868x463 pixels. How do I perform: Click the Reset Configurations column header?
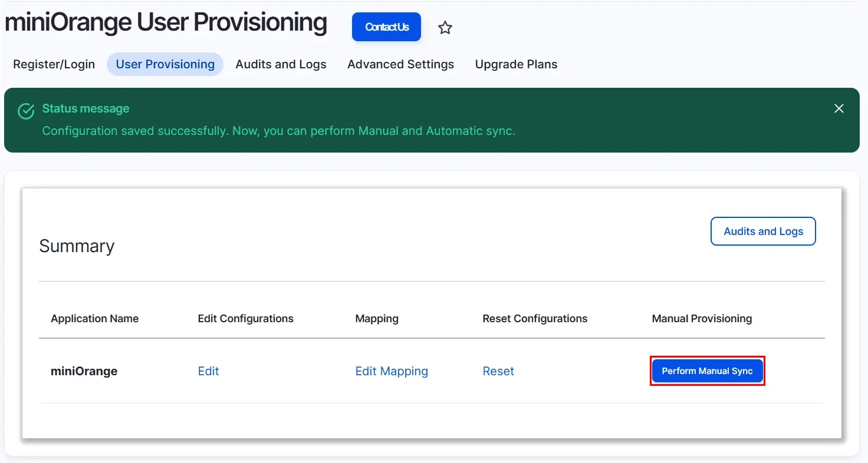(x=535, y=319)
